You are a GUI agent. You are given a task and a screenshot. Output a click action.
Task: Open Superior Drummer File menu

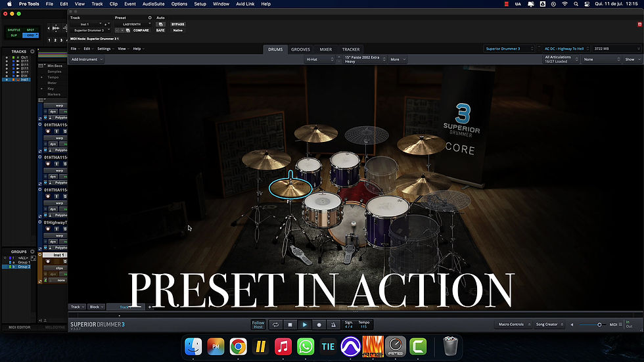[74, 49]
